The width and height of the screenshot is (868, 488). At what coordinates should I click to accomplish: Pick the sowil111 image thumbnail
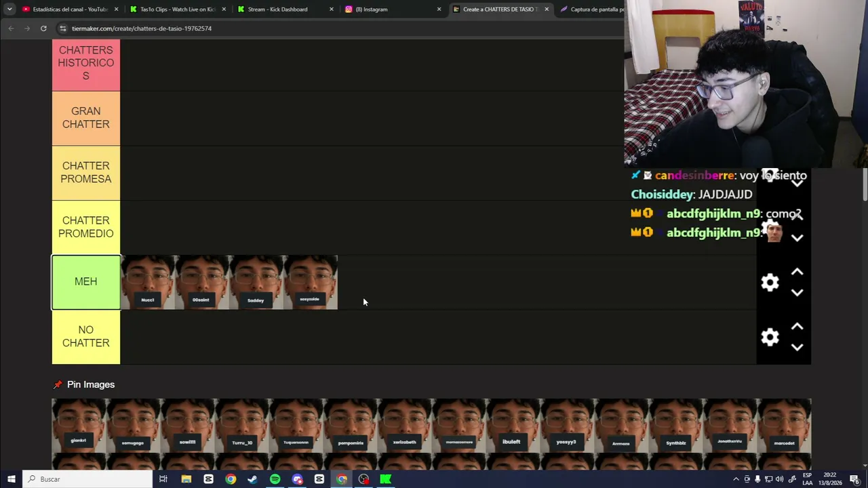(187, 426)
